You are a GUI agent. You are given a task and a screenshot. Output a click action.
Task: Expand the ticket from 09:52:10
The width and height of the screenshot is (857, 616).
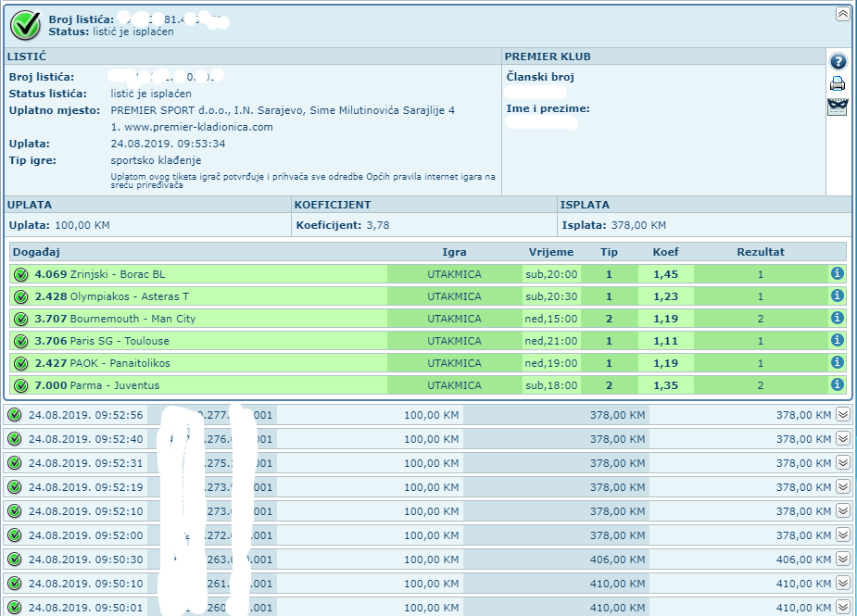[843, 510]
